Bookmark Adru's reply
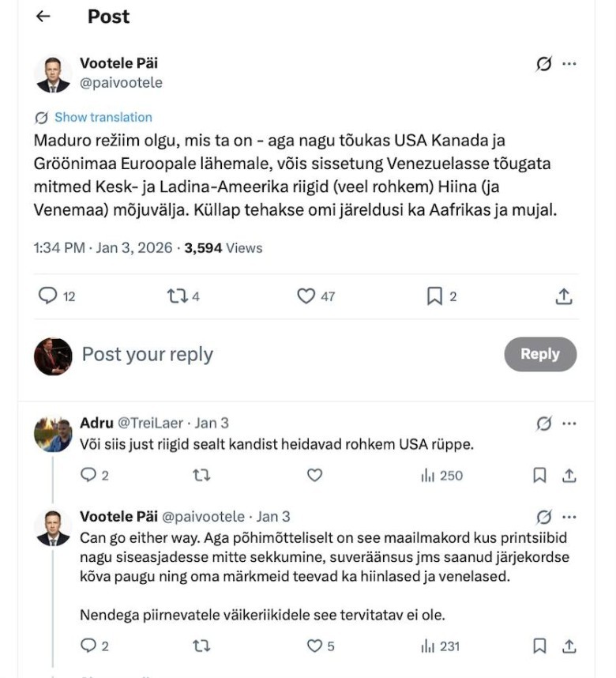The height and width of the screenshot is (678, 616). pos(540,476)
